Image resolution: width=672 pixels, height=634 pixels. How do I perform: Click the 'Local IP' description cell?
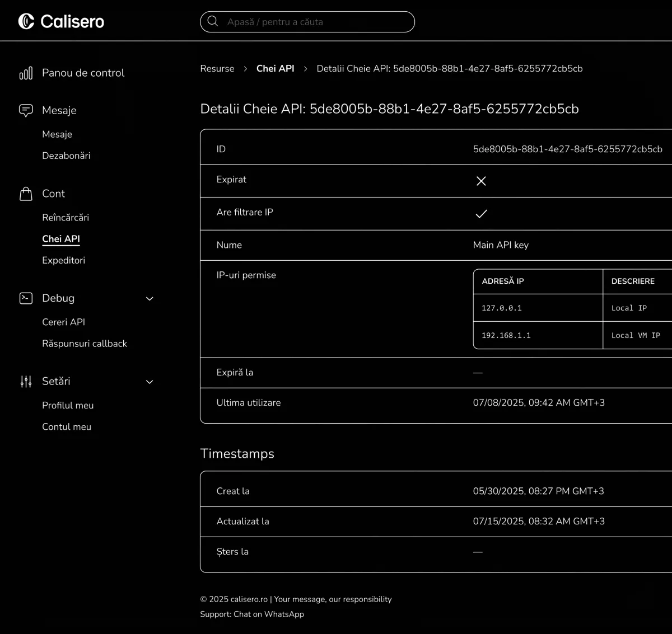[629, 308]
